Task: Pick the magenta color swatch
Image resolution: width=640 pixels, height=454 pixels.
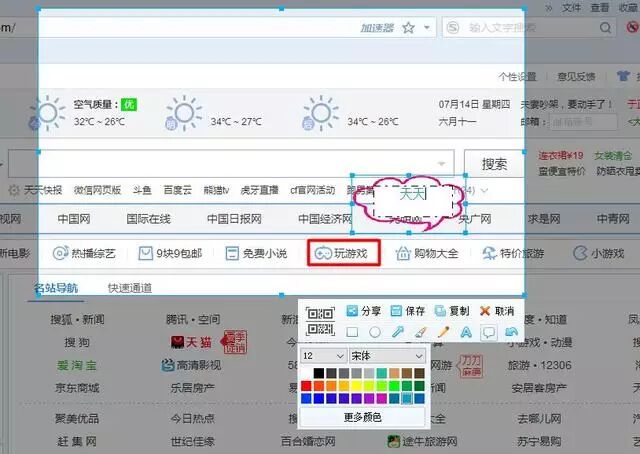Action: tap(382, 398)
